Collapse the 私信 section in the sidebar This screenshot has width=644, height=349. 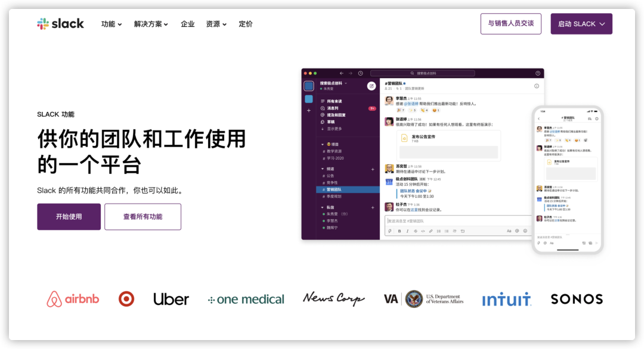322,207
